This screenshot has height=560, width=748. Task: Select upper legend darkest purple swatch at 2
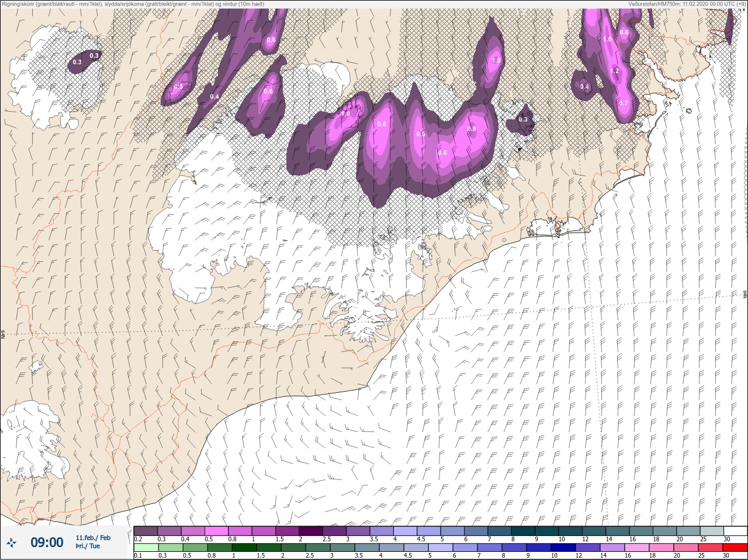tap(311, 531)
